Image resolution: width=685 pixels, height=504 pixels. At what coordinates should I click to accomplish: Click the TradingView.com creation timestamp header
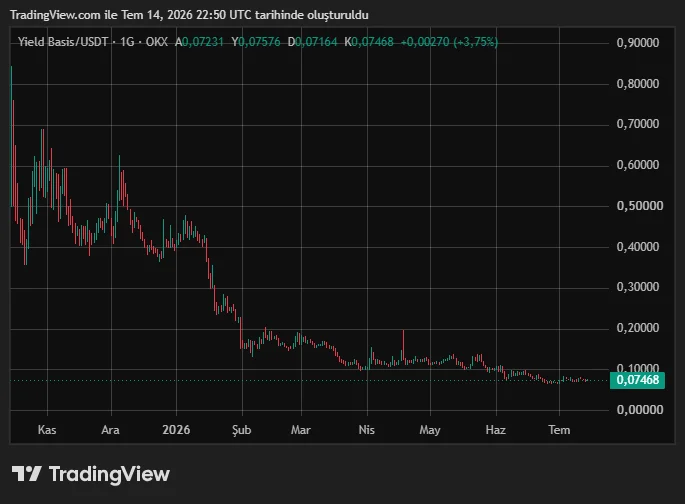(189, 15)
